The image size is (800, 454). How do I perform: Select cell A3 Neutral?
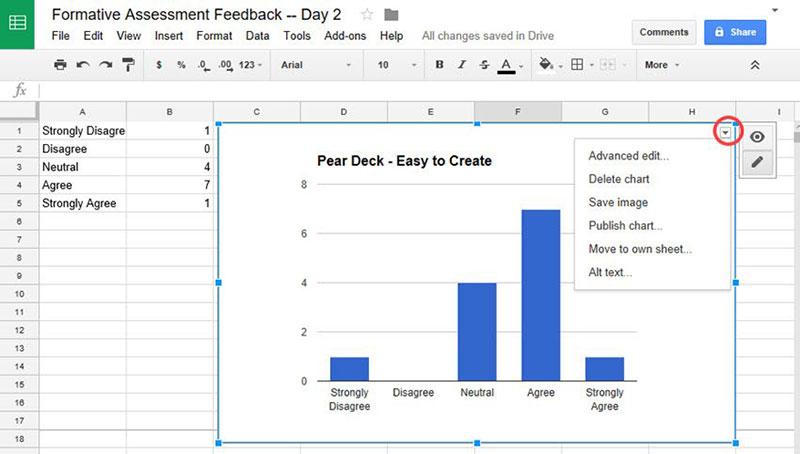[83, 167]
